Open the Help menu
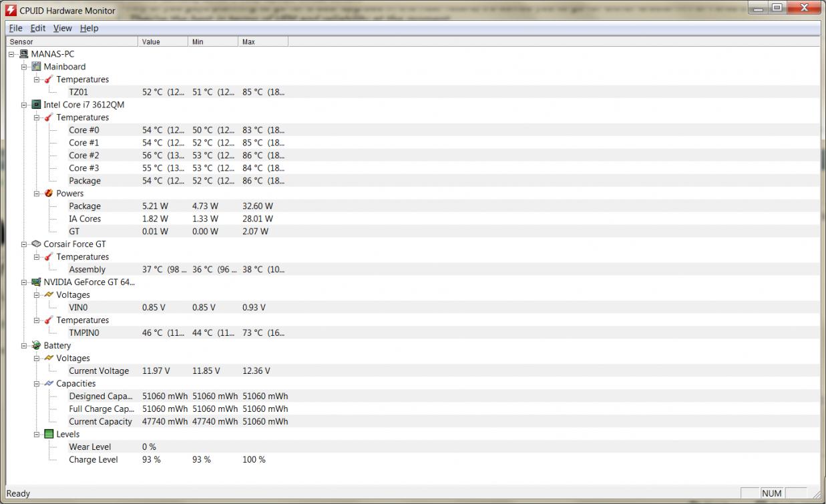The height and width of the screenshot is (504, 826). [x=89, y=28]
